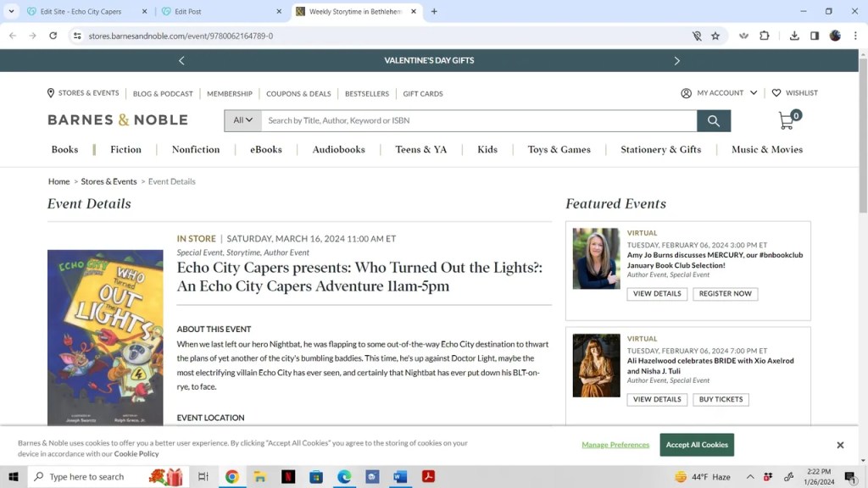
Task: Click Accept All Cookies button
Action: point(697,445)
